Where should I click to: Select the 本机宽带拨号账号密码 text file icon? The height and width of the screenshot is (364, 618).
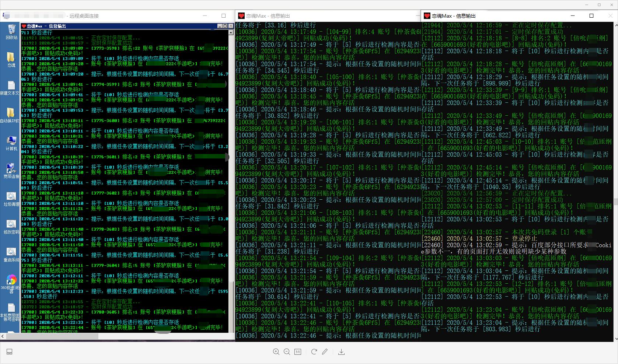pyautogui.click(x=10, y=312)
